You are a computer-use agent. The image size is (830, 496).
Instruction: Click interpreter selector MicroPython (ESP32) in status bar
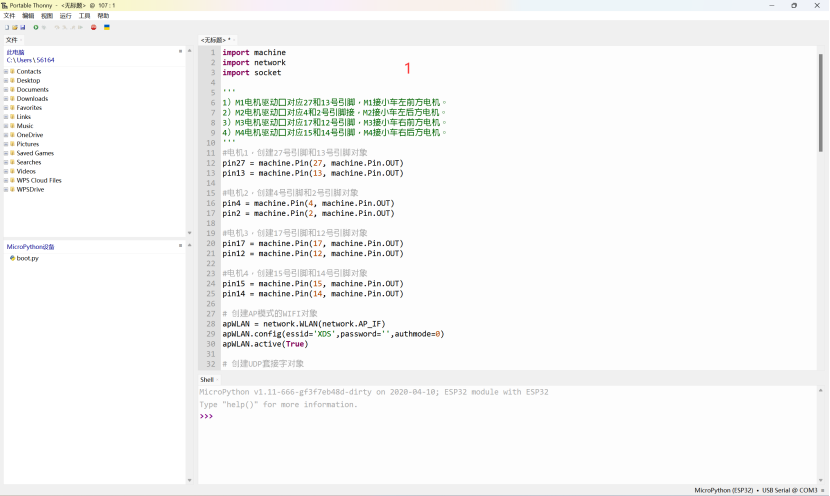pos(724,490)
